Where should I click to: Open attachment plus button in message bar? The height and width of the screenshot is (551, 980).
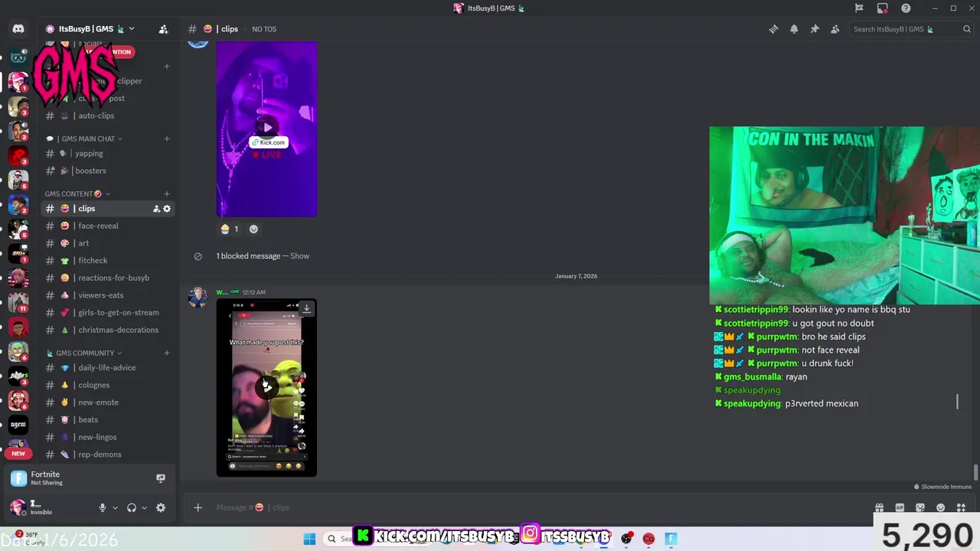point(198,507)
